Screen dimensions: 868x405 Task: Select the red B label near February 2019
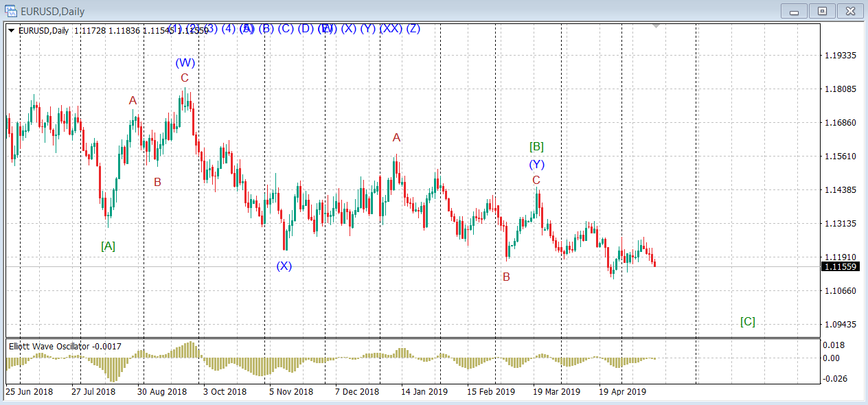pos(506,277)
